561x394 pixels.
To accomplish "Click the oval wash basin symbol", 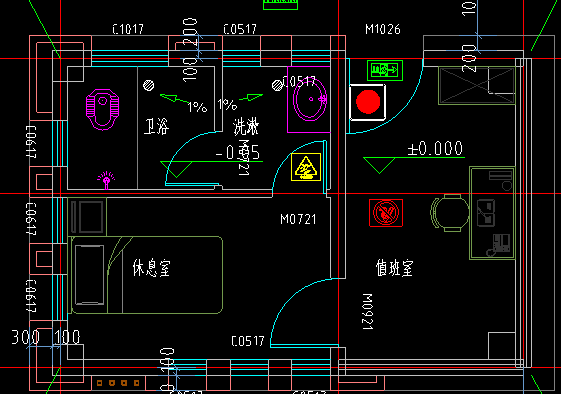I will point(310,99).
